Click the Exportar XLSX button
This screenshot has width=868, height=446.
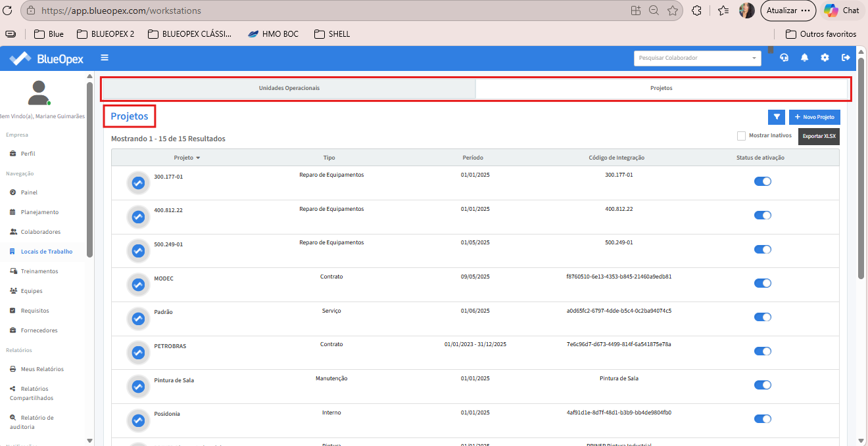[x=819, y=136]
